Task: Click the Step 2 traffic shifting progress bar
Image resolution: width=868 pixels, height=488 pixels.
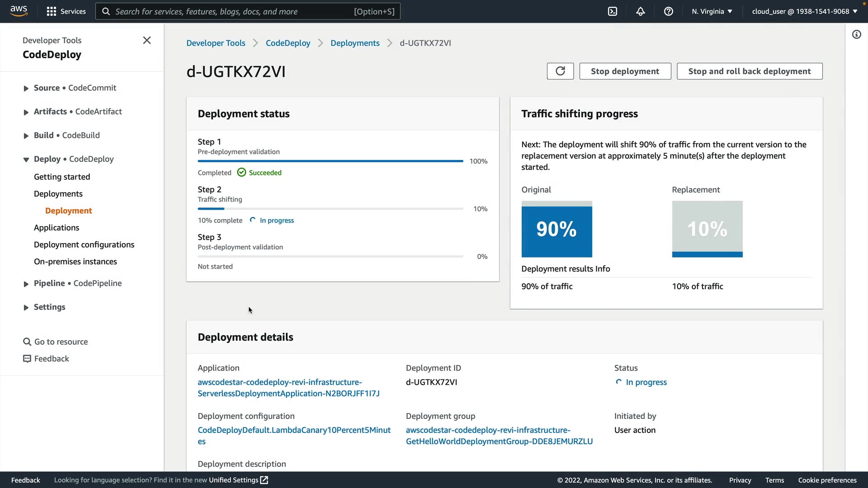Action: [x=330, y=209]
